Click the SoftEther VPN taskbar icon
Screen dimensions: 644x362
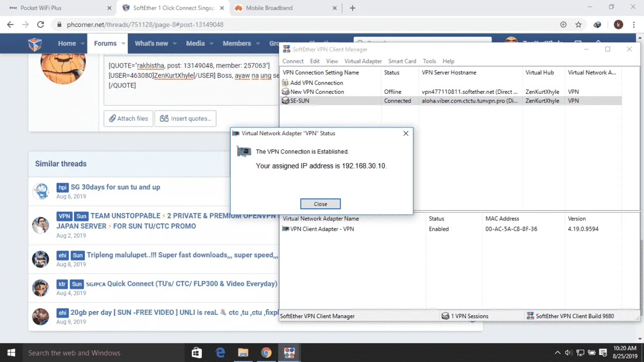[x=289, y=352]
